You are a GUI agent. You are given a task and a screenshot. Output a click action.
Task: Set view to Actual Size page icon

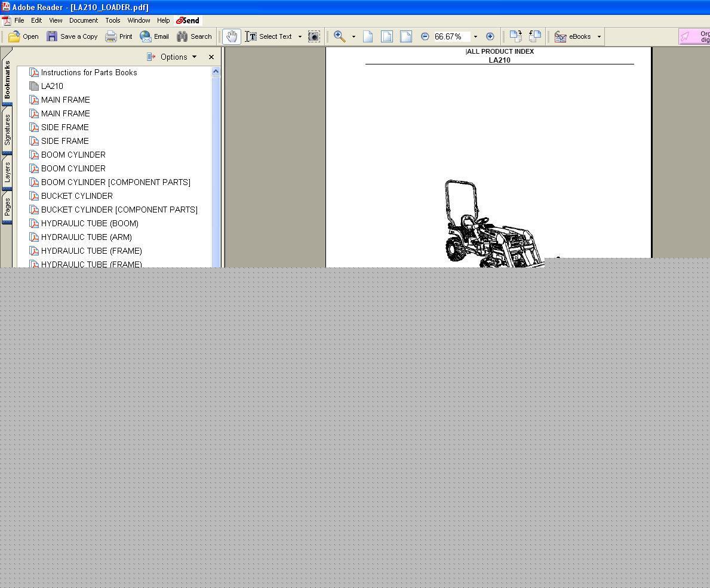(368, 36)
